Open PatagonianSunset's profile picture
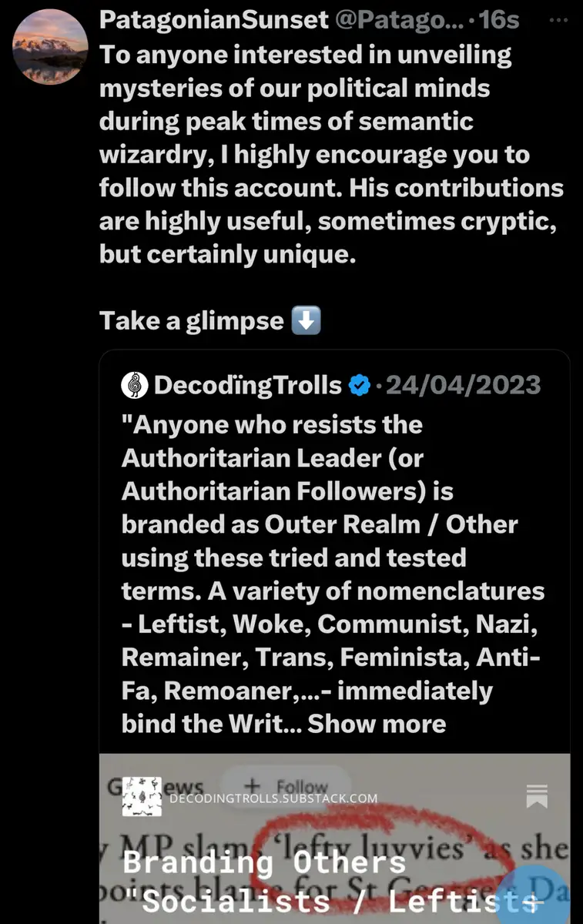The height and width of the screenshot is (924, 583). tap(49, 48)
